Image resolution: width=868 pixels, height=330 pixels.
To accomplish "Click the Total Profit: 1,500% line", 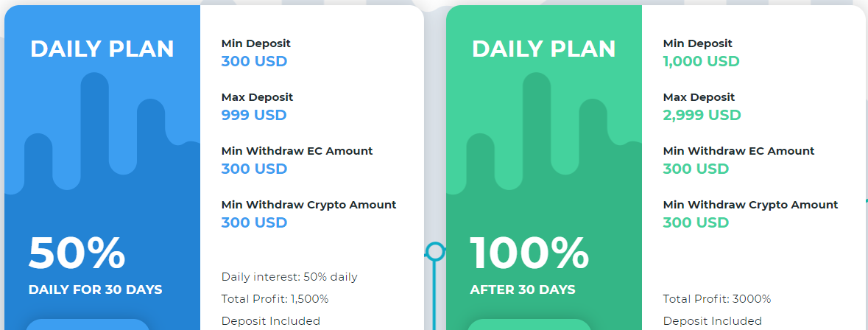I will 275,299.
